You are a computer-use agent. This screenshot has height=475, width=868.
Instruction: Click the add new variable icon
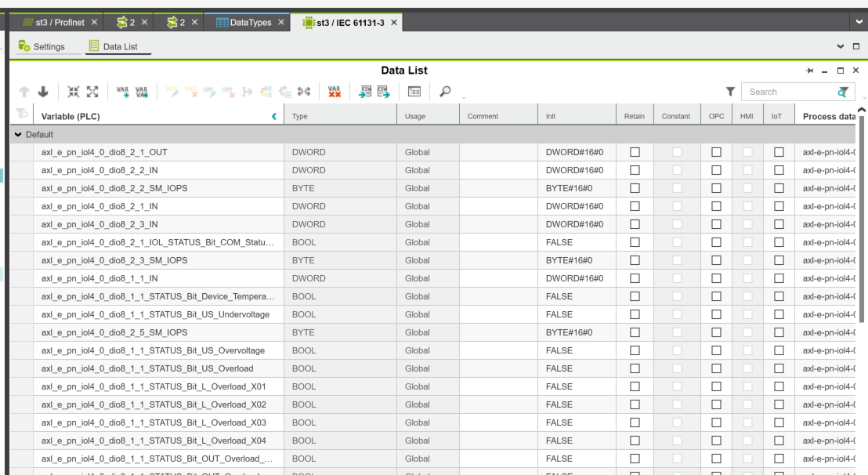click(x=123, y=92)
